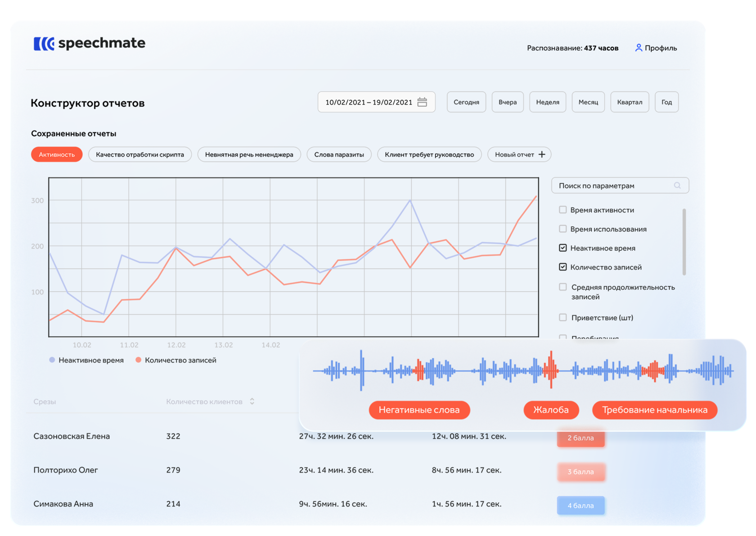Click the Требование начальника marker
The width and height of the screenshot is (756, 536).
point(654,410)
